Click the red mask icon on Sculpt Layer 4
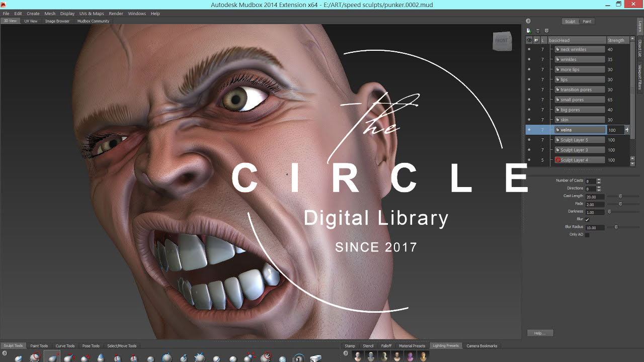The image size is (644, 362). point(557,160)
